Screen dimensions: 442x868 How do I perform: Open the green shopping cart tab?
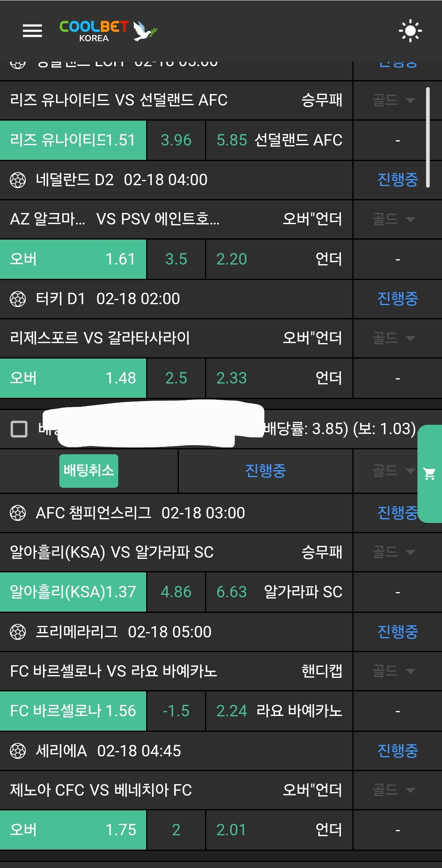pyautogui.click(x=430, y=474)
